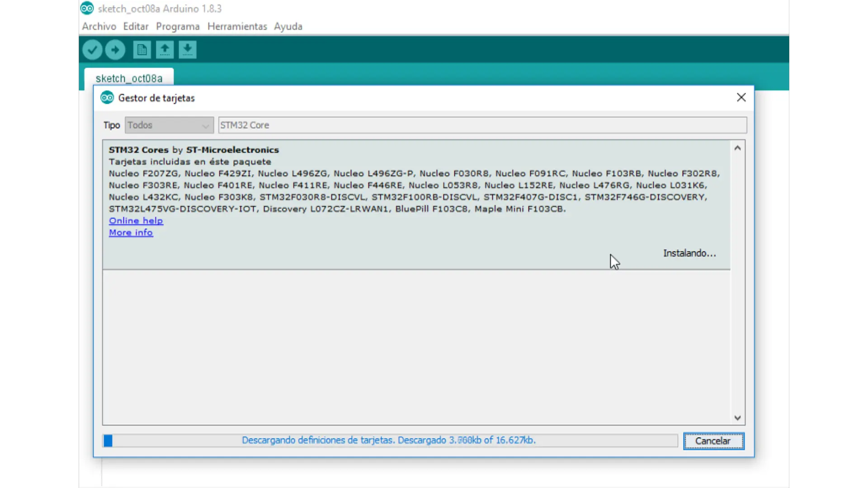Click the STM32 Core search field
The height and width of the screenshot is (488, 868).
(x=482, y=125)
